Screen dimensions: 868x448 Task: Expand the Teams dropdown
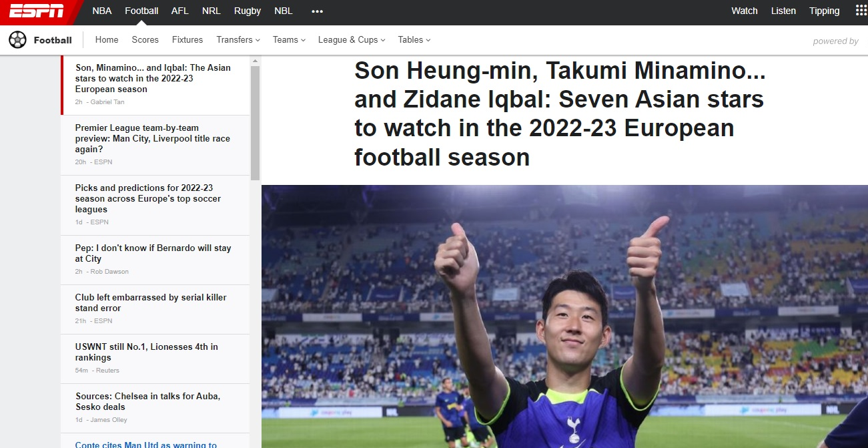pos(289,40)
